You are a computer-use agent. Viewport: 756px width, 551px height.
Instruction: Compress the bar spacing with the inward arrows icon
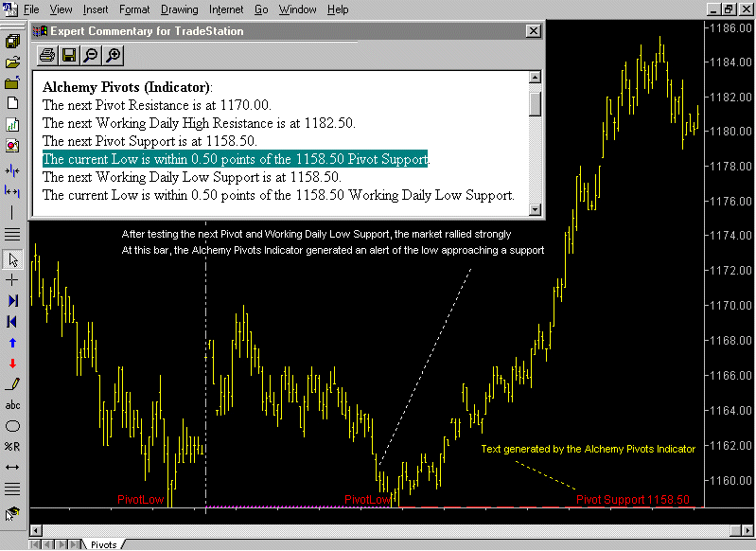point(12,170)
